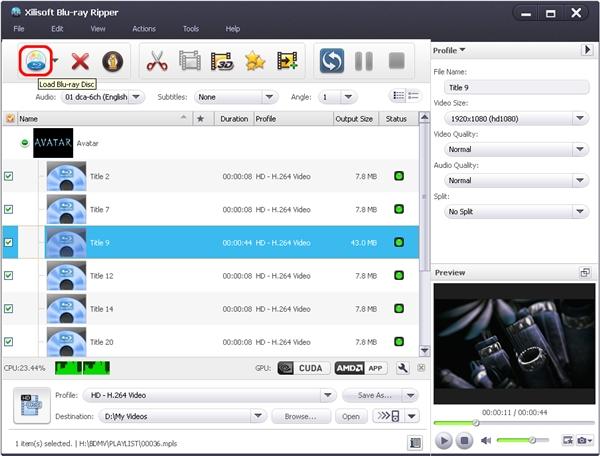600x456 pixels.
Task: Uncheck the Title 20 checkbox
Action: (8, 342)
